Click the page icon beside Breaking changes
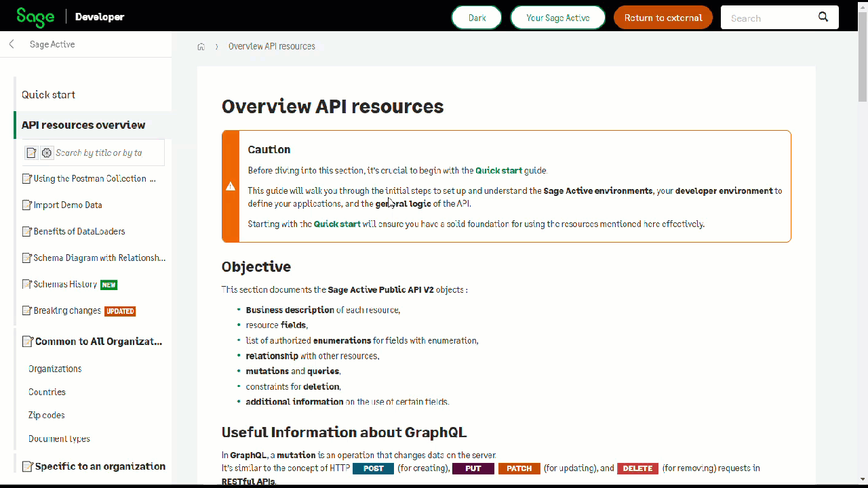This screenshot has height=488, width=868. pos(27,311)
